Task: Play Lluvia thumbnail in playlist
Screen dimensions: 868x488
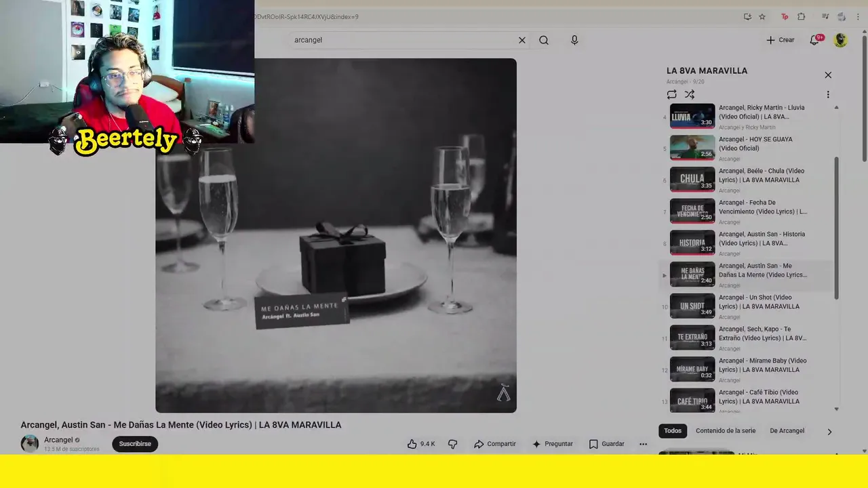Action: click(692, 116)
